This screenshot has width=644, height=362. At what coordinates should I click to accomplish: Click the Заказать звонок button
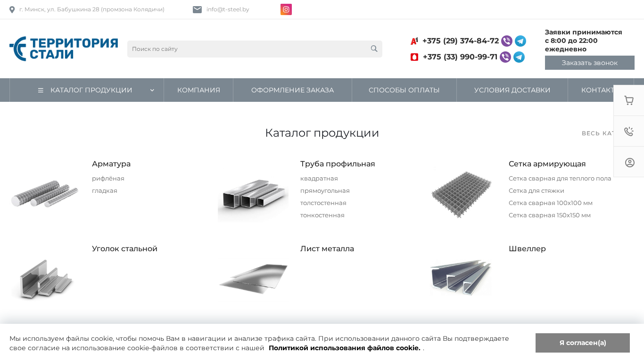(x=589, y=63)
